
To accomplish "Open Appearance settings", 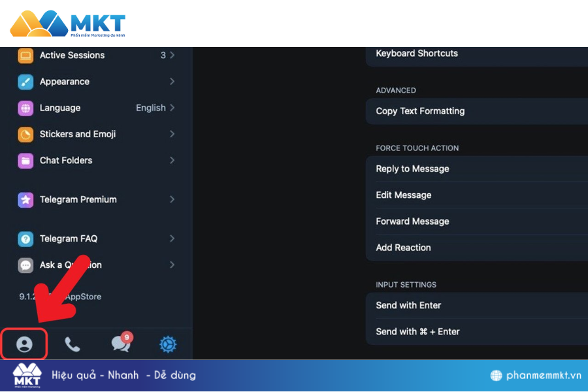I will (97, 82).
